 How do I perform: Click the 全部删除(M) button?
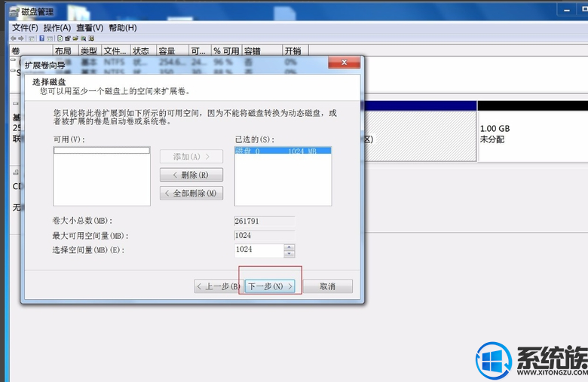tap(191, 193)
